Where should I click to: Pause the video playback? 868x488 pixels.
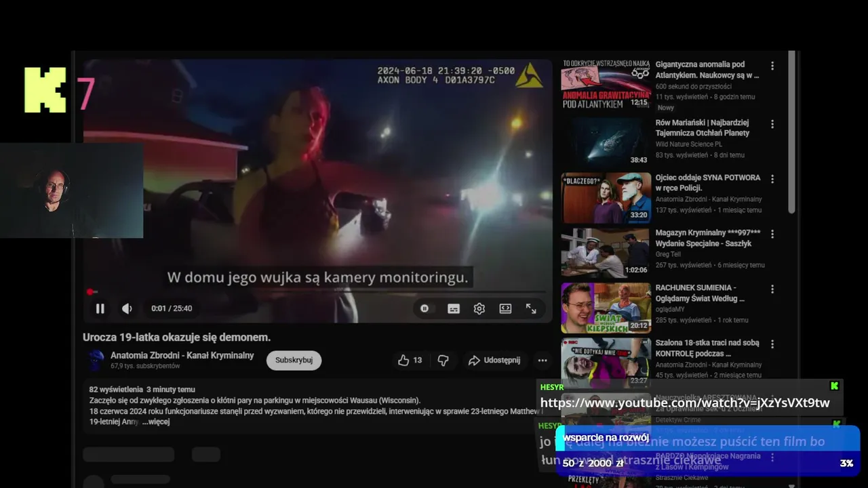coord(100,308)
